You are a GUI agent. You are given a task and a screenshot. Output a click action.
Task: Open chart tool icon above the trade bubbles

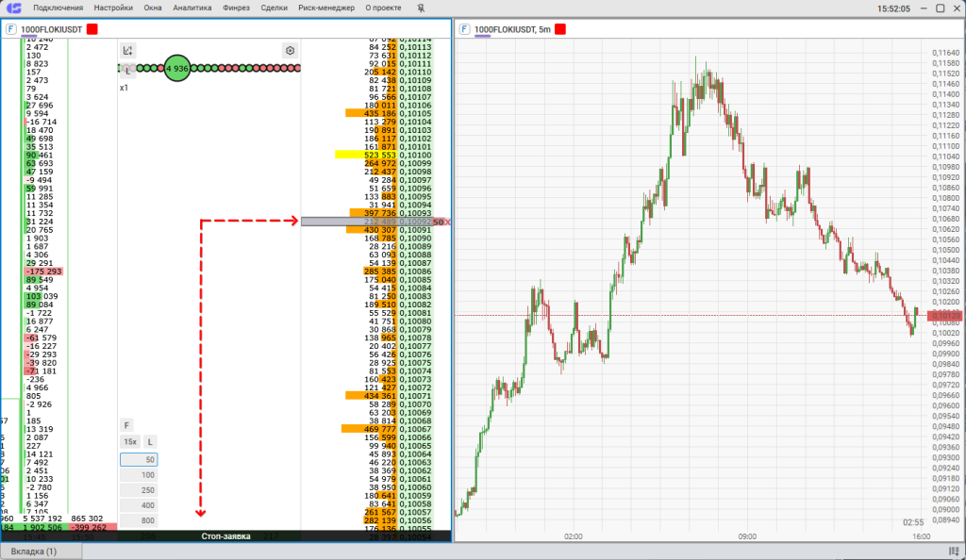(x=127, y=51)
